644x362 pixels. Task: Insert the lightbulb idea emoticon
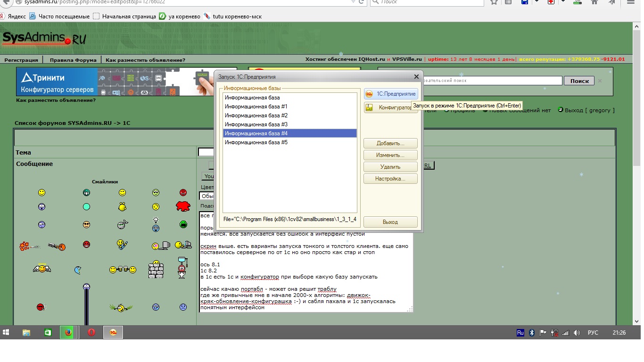pyautogui.click(x=156, y=224)
